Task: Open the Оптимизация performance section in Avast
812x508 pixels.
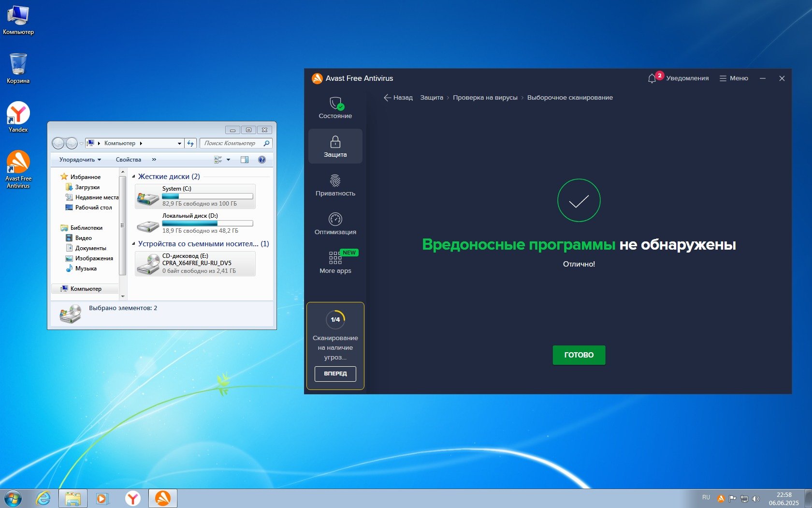Action: click(335, 224)
